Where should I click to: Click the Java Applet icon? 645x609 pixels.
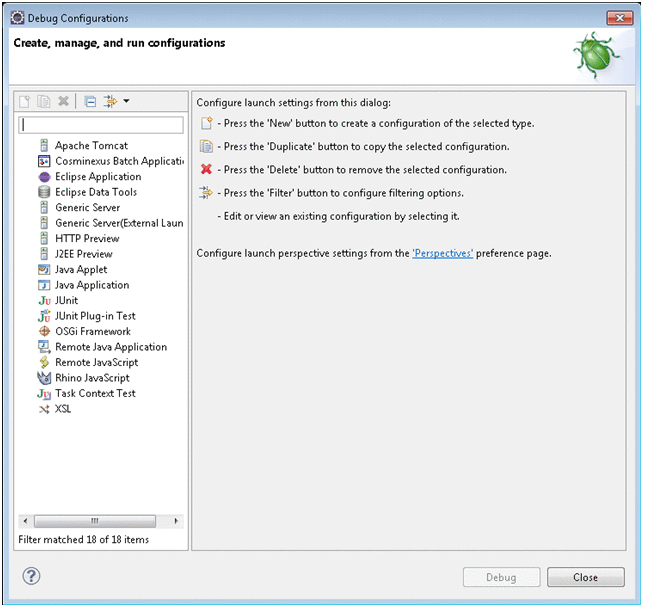pos(44,270)
